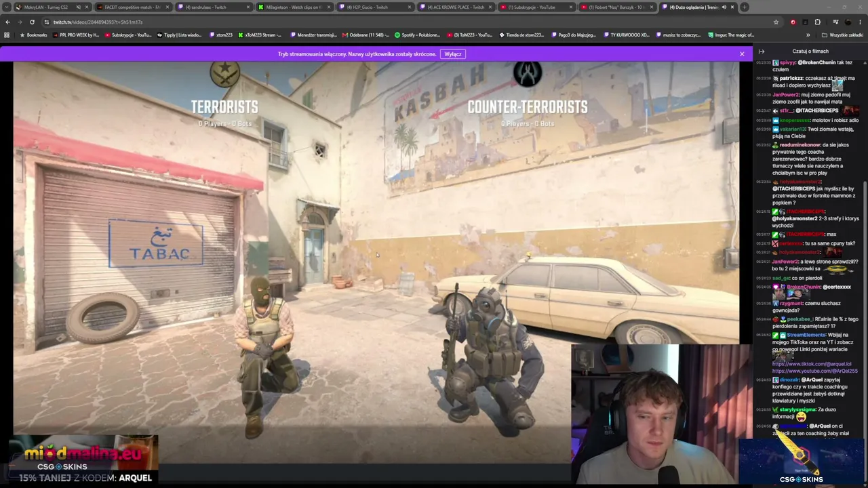Switch to MBagietson Watch clips tab
Image resolution: width=868 pixels, height=488 pixels.
click(294, 7)
